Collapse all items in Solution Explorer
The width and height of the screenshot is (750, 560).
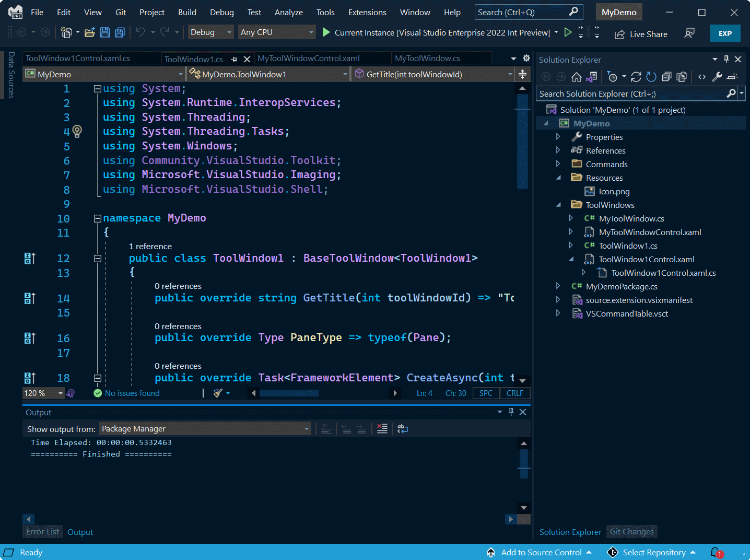click(x=666, y=76)
